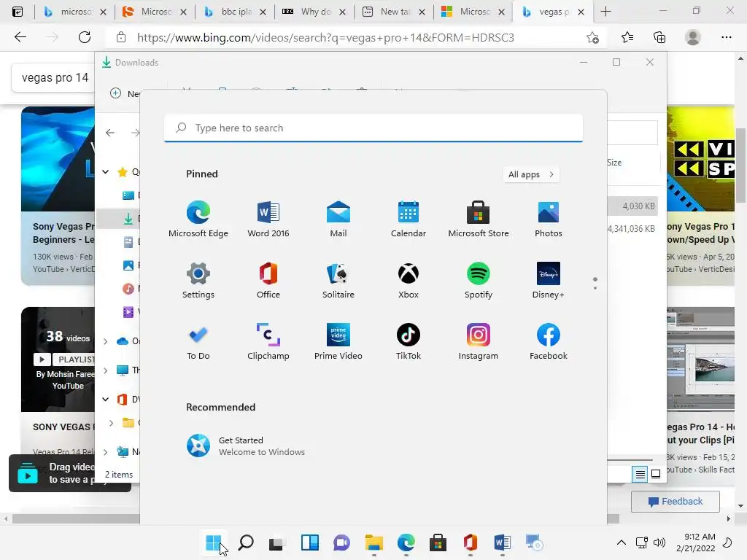
Task: Open Solitaire game
Action: [x=338, y=281]
